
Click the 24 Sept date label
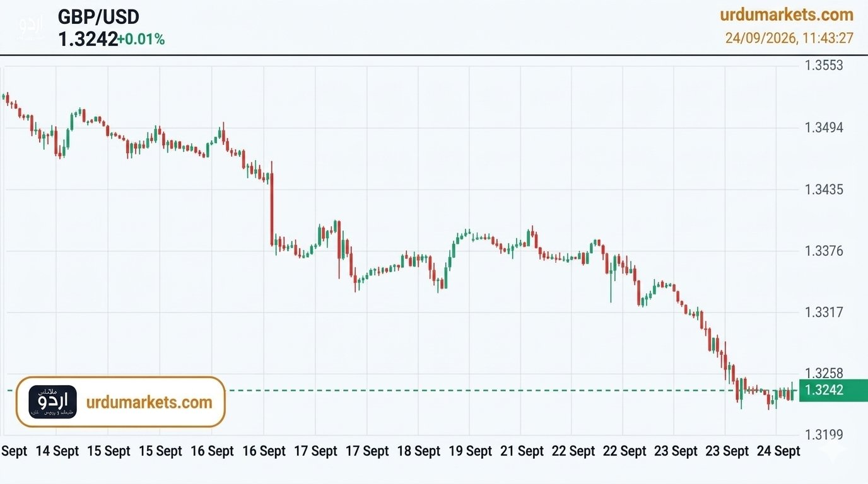point(778,451)
